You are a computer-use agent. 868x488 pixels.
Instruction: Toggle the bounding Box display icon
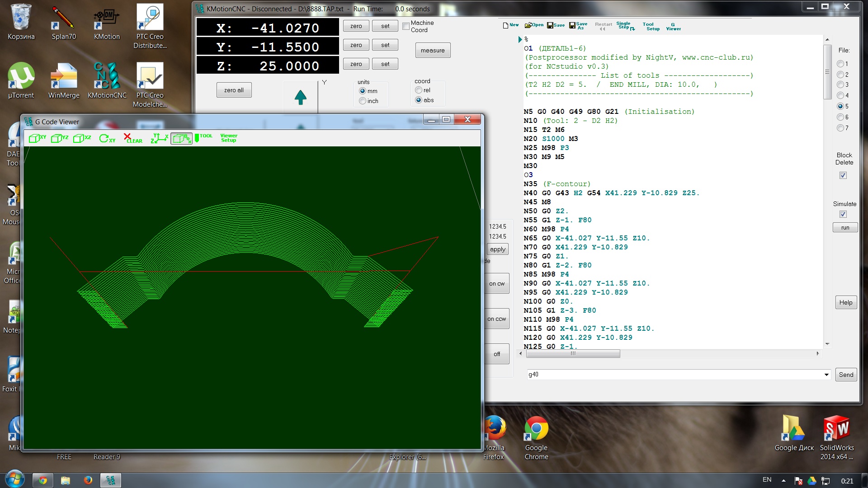[181, 138]
